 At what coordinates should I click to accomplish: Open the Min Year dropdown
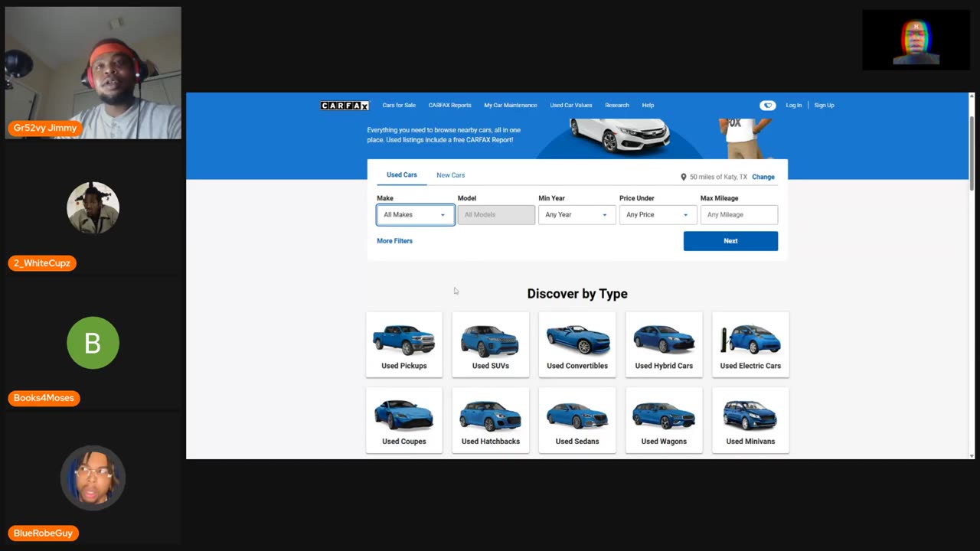pos(577,215)
